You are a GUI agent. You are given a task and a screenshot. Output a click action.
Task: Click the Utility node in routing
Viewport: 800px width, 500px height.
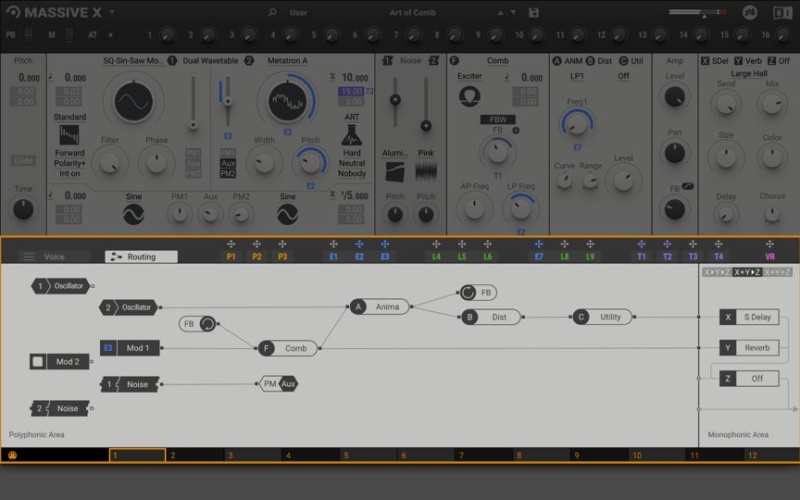pos(603,317)
